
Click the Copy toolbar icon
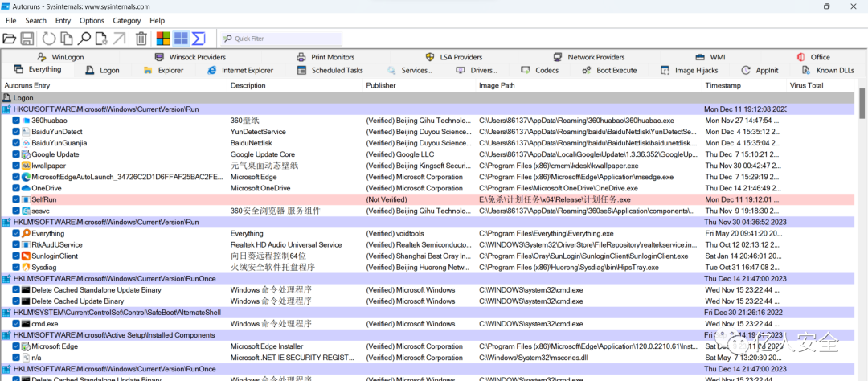click(x=67, y=39)
